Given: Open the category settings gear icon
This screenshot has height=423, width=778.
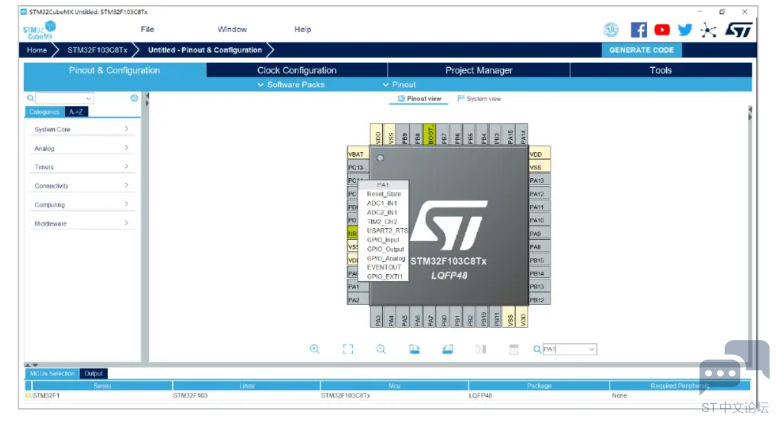Looking at the screenshot, I should click(134, 98).
